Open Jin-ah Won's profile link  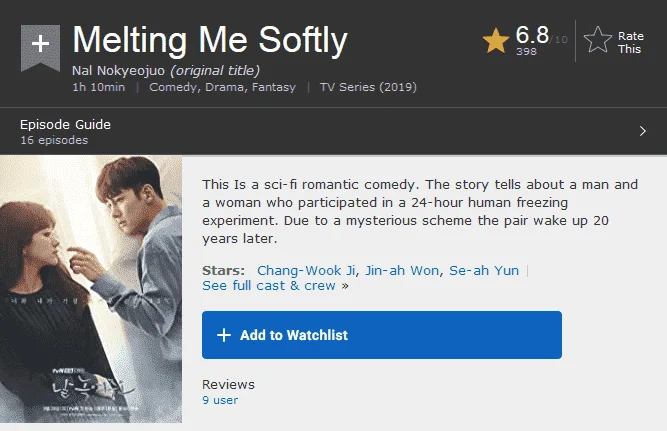(402, 271)
